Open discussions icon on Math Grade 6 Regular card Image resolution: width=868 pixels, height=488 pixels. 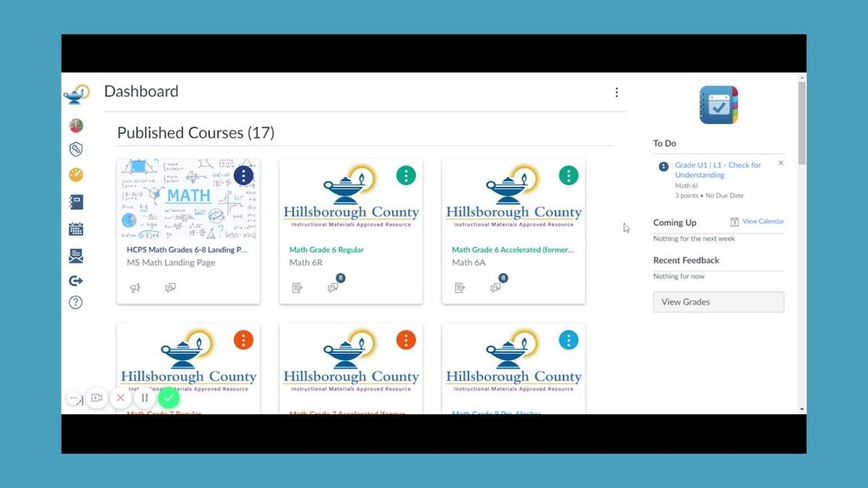click(x=333, y=287)
